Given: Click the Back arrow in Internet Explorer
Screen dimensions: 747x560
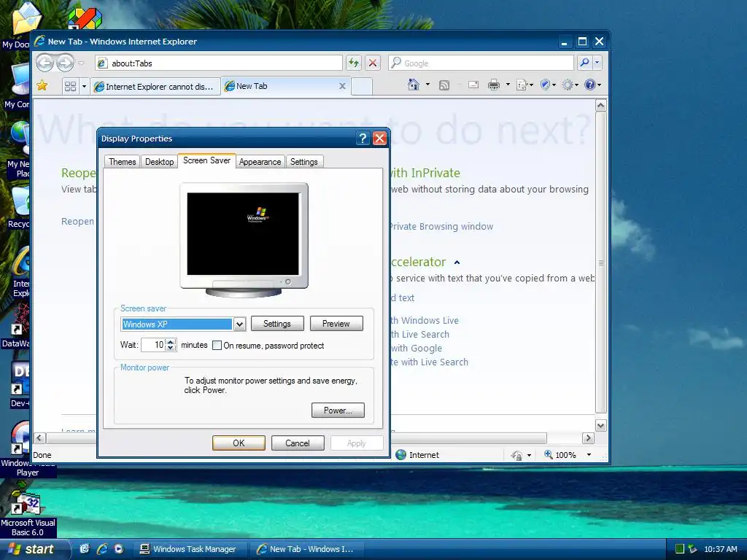Looking at the screenshot, I should (x=45, y=63).
